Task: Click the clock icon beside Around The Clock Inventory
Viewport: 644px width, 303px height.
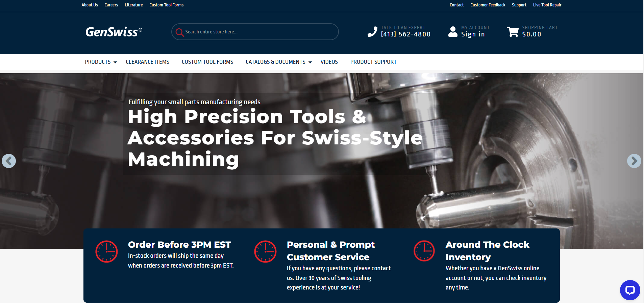Action: (424, 251)
